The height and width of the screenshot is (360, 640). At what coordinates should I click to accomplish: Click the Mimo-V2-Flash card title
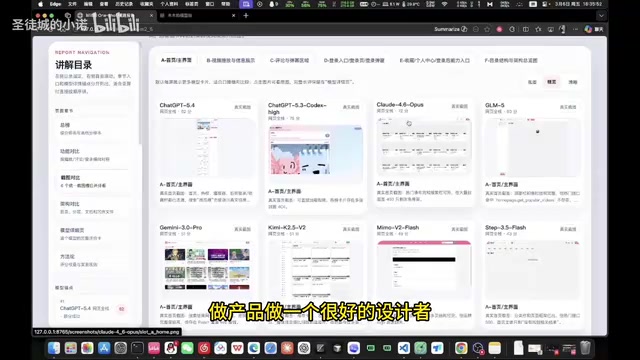[398, 227]
